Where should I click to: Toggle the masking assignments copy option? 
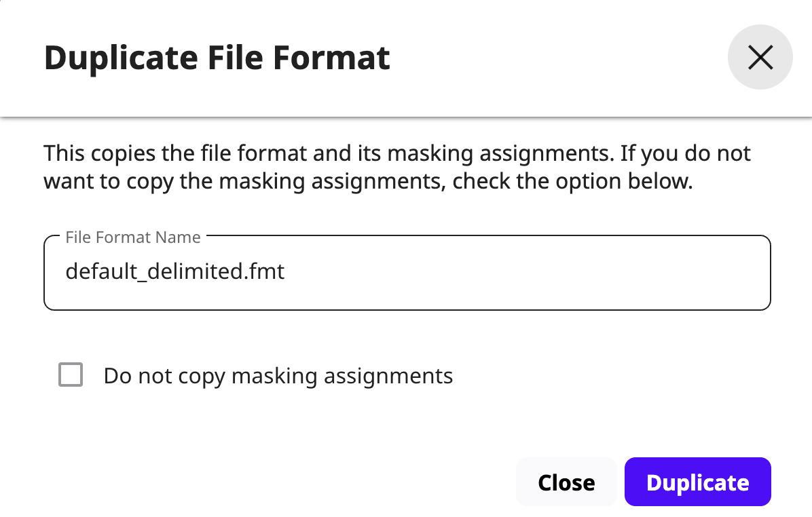(x=71, y=375)
